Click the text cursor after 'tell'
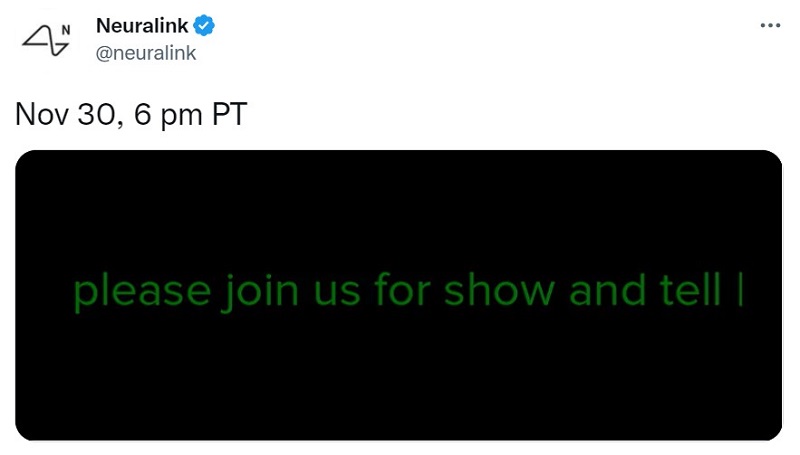The image size is (800, 455). [740, 290]
